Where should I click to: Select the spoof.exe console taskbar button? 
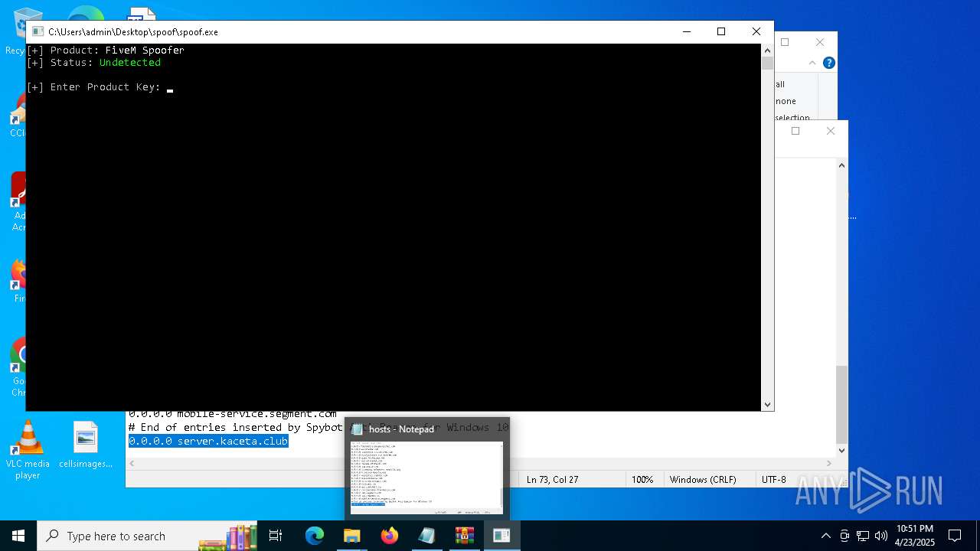click(501, 536)
